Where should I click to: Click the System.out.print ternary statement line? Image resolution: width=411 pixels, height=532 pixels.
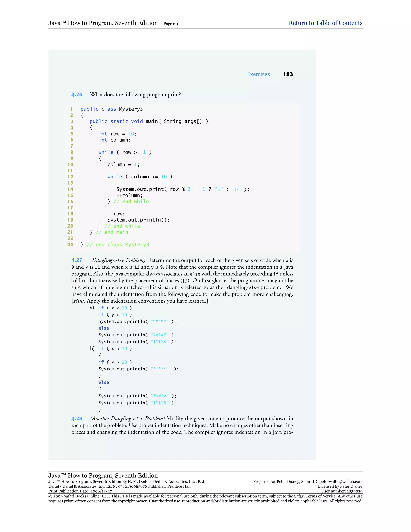183,189
